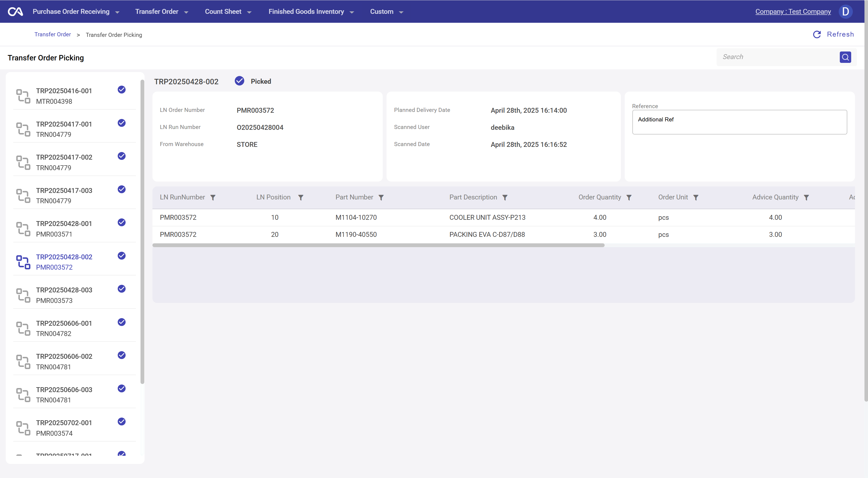The height and width of the screenshot is (478, 868).
Task: Filter the LN RunNumber column
Action: [x=213, y=198]
